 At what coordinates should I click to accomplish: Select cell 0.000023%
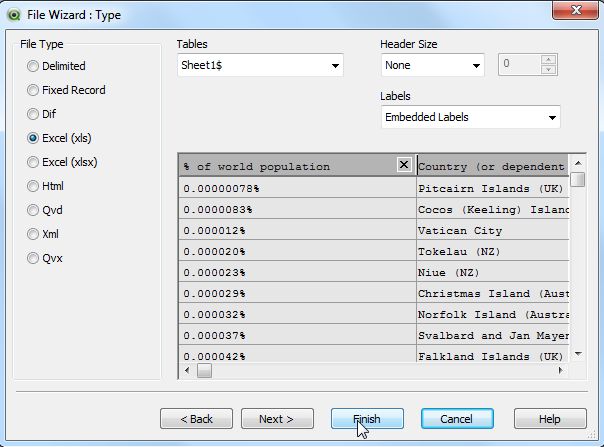coord(297,272)
